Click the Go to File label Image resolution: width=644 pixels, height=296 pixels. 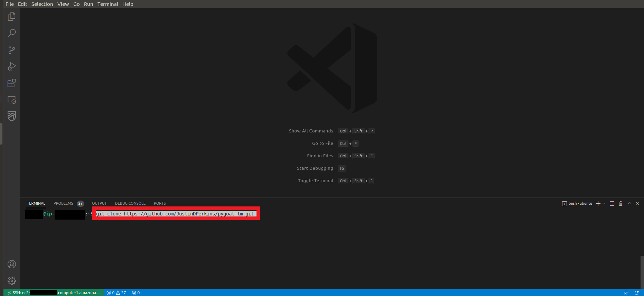(323, 144)
